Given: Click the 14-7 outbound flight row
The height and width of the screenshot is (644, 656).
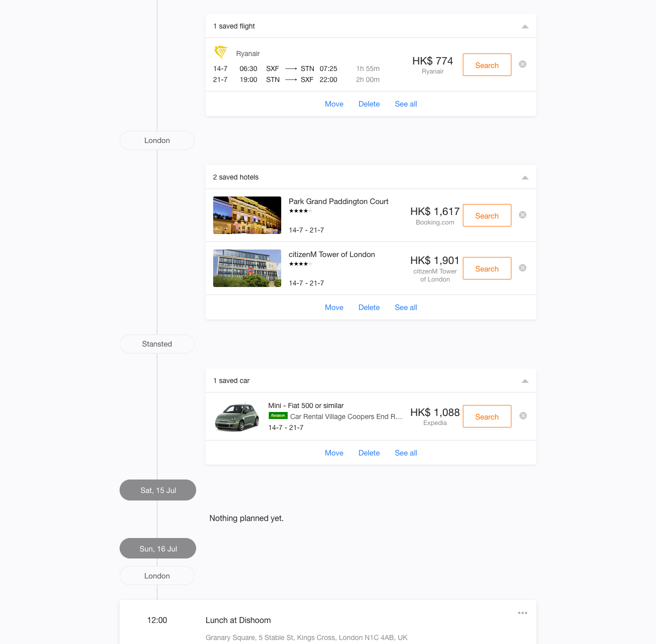Looking at the screenshot, I should 296,68.
